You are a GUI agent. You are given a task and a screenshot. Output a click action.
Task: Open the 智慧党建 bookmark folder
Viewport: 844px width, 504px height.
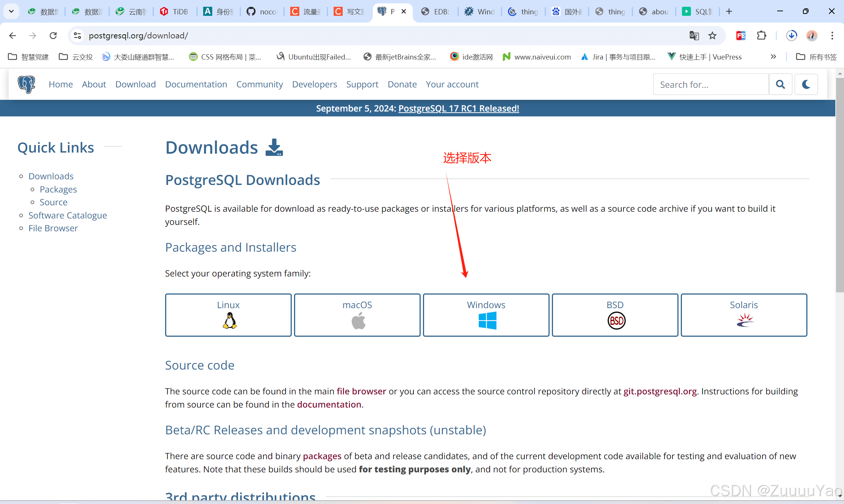point(28,57)
